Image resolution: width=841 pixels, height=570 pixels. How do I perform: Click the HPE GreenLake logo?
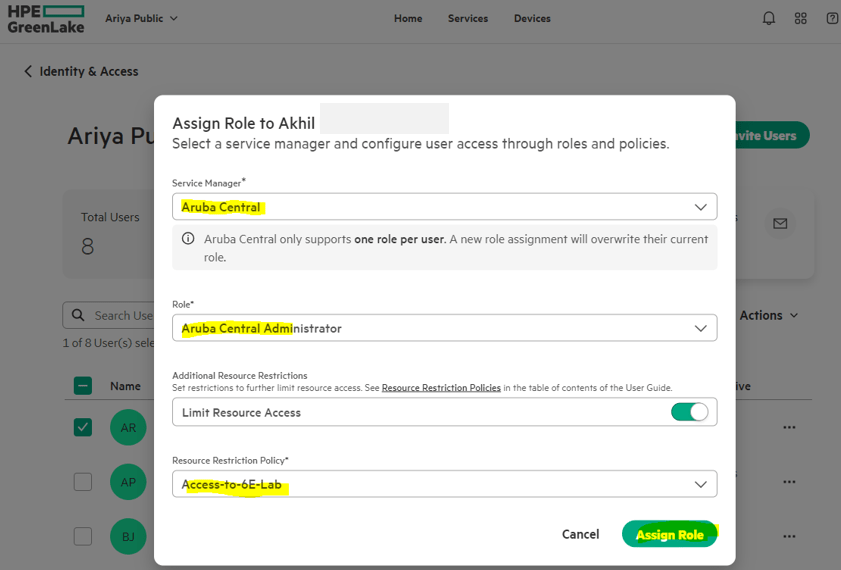click(x=46, y=19)
